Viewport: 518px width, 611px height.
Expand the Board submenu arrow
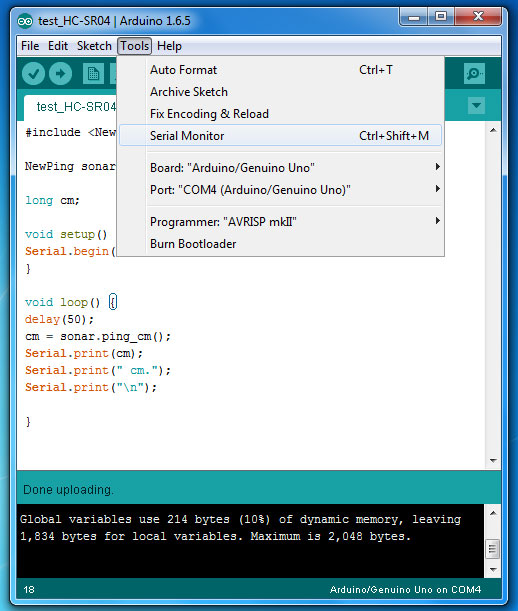click(x=437, y=167)
